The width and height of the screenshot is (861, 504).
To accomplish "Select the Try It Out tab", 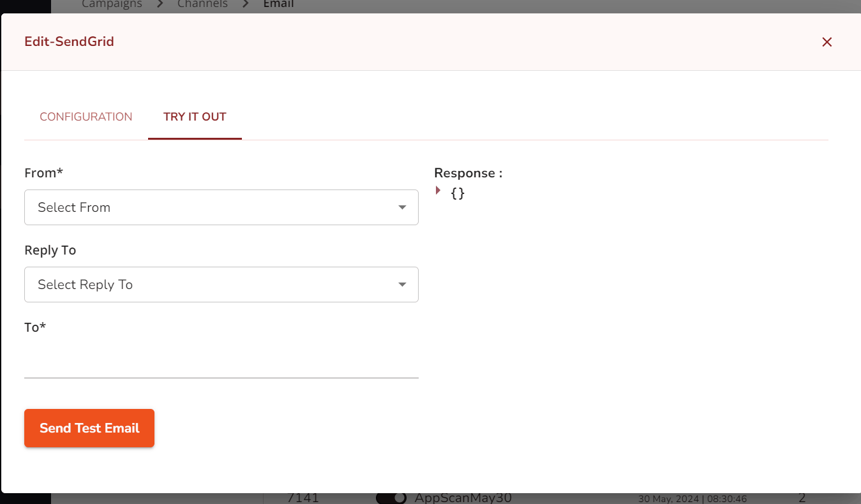I will pyautogui.click(x=195, y=117).
